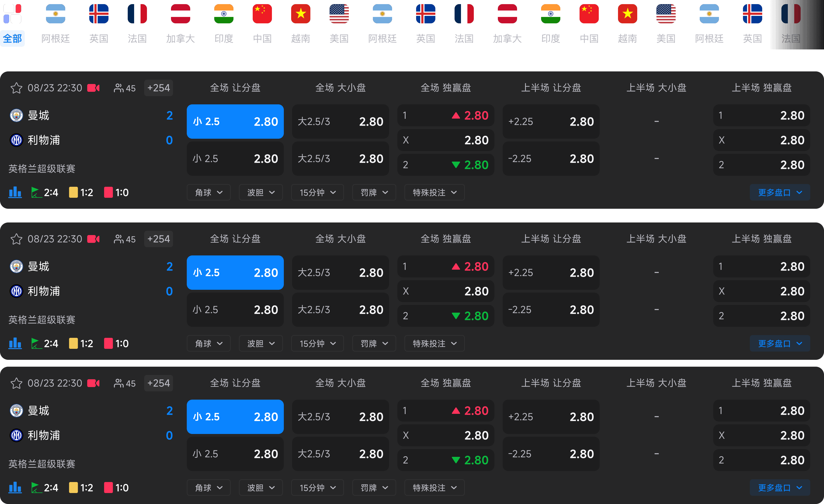This screenshot has height=504, width=824.
Task: Open live video for first match
Action: click(x=94, y=88)
